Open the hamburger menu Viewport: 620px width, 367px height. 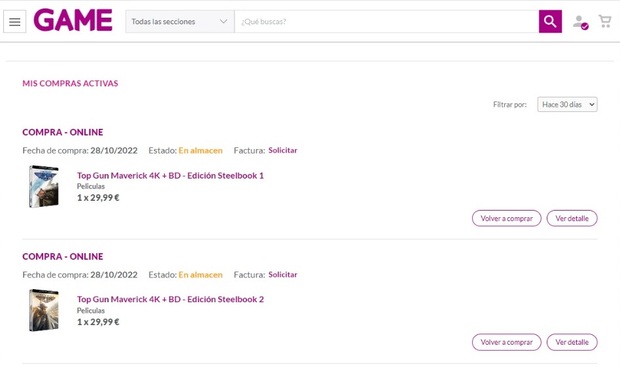click(x=15, y=22)
